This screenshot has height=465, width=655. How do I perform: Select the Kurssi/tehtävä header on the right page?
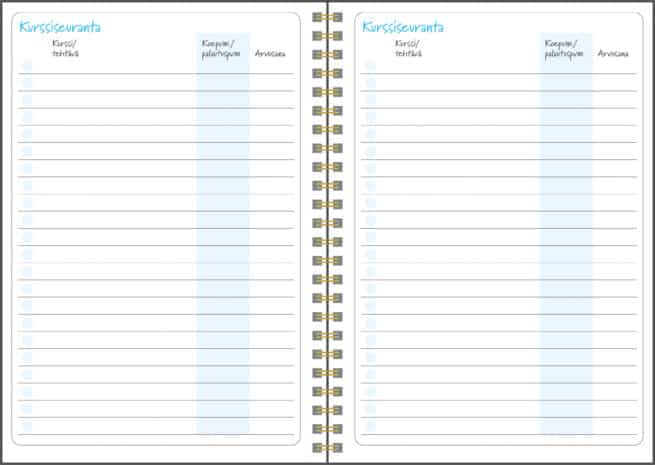click(x=409, y=48)
